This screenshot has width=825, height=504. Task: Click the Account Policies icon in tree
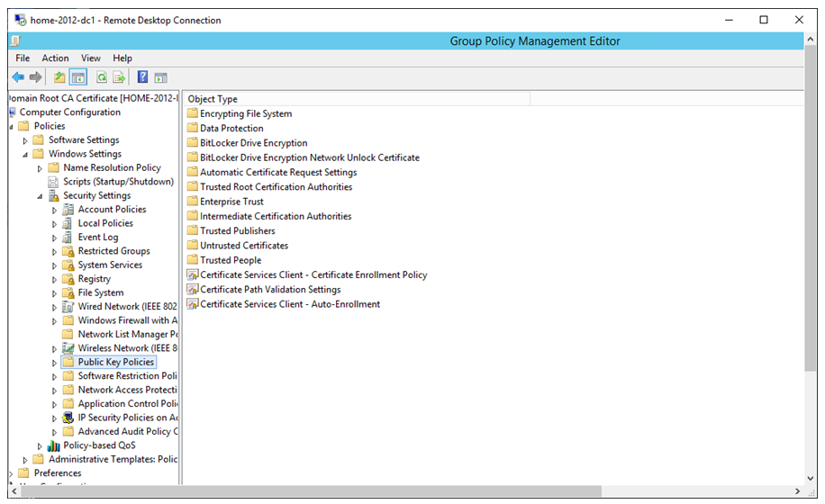click(x=68, y=209)
